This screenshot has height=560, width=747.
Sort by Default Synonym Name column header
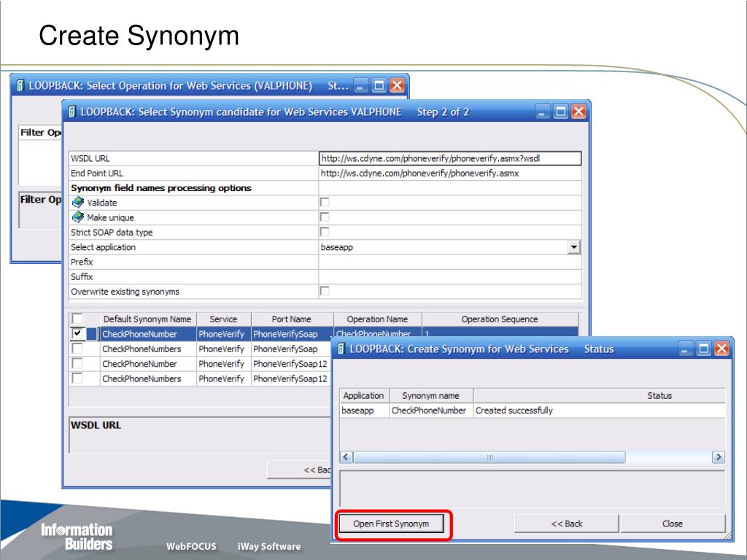click(x=147, y=319)
